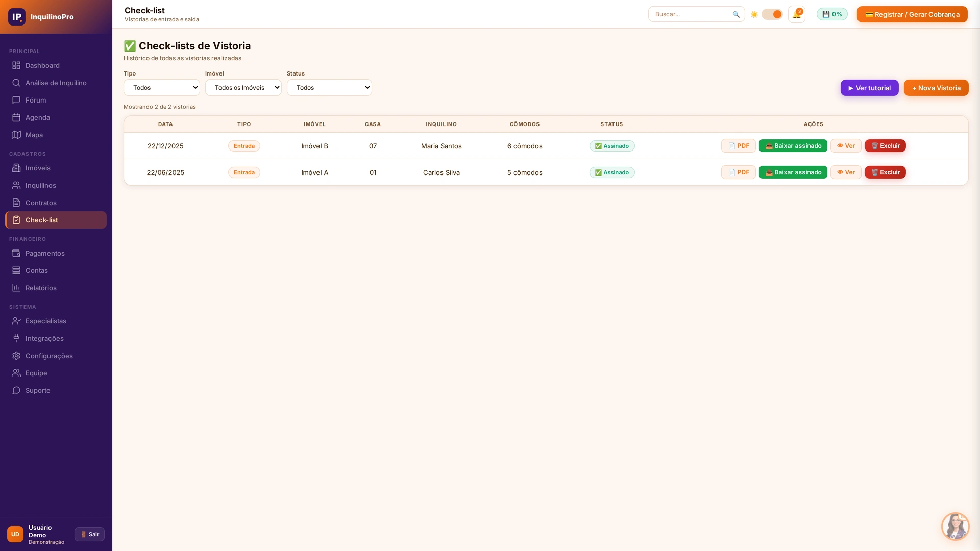Open Contratos menu item
This screenshot has height=551, width=980.
pos(56,203)
